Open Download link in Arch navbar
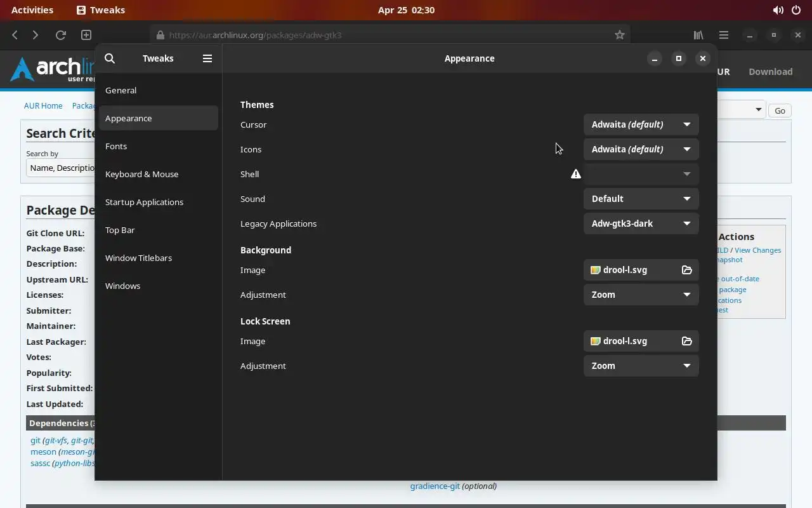812x508 pixels. click(x=770, y=72)
